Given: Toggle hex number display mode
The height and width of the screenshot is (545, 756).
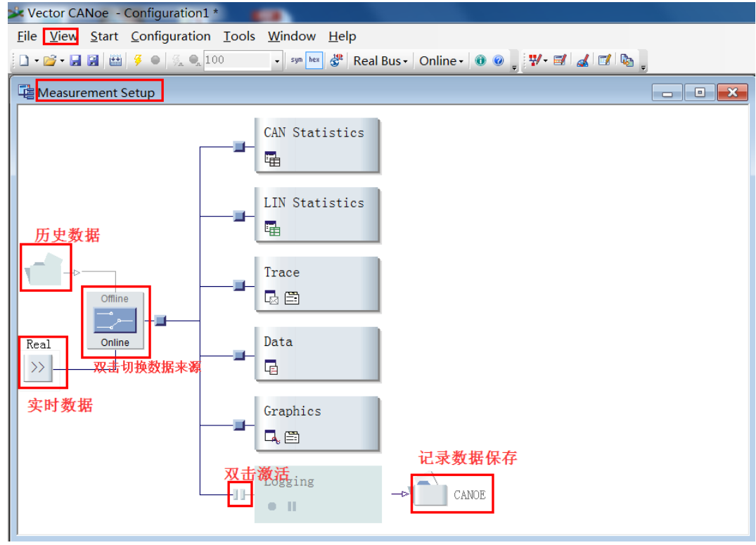Looking at the screenshot, I should (314, 60).
